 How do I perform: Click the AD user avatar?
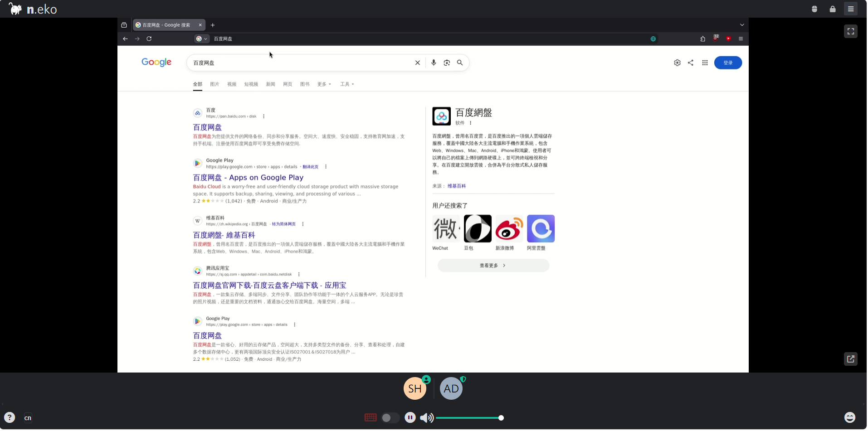click(451, 388)
